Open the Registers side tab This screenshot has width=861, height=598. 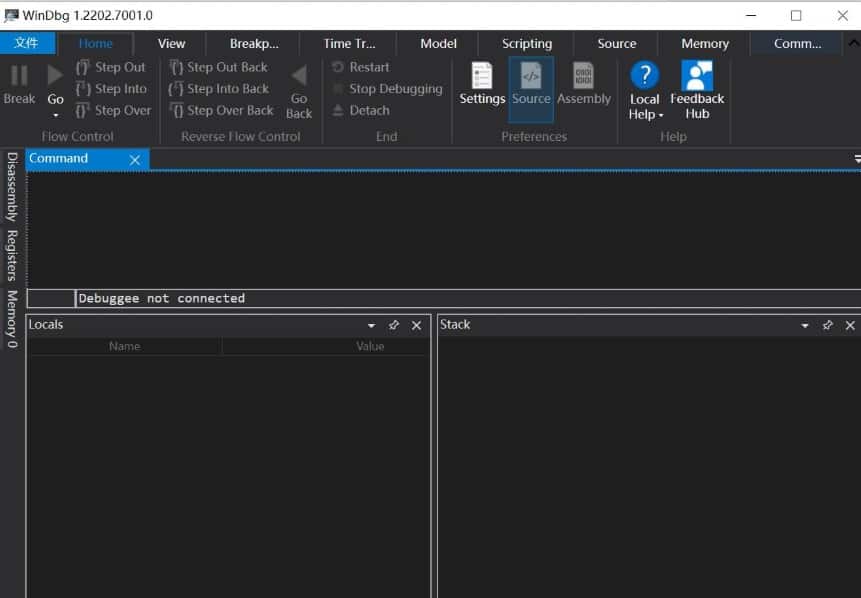click(x=12, y=255)
